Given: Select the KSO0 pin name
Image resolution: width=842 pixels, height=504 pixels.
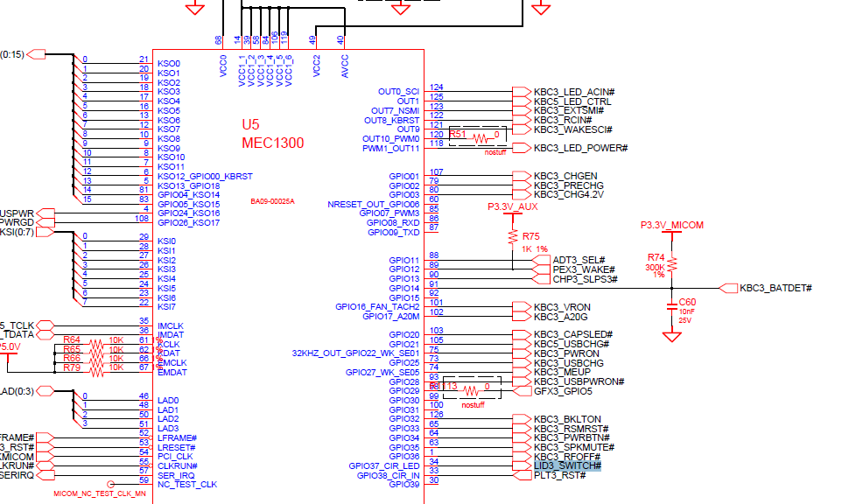Looking at the screenshot, I should click(x=169, y=64).
